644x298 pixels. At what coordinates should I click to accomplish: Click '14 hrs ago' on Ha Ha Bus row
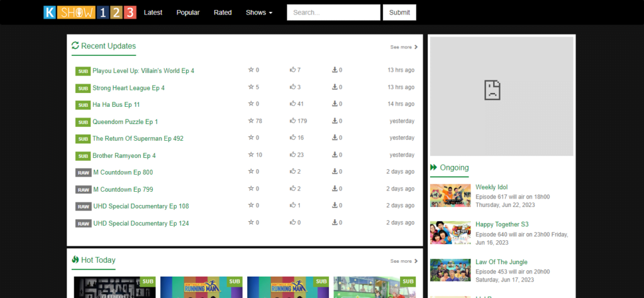pos(401,104)
